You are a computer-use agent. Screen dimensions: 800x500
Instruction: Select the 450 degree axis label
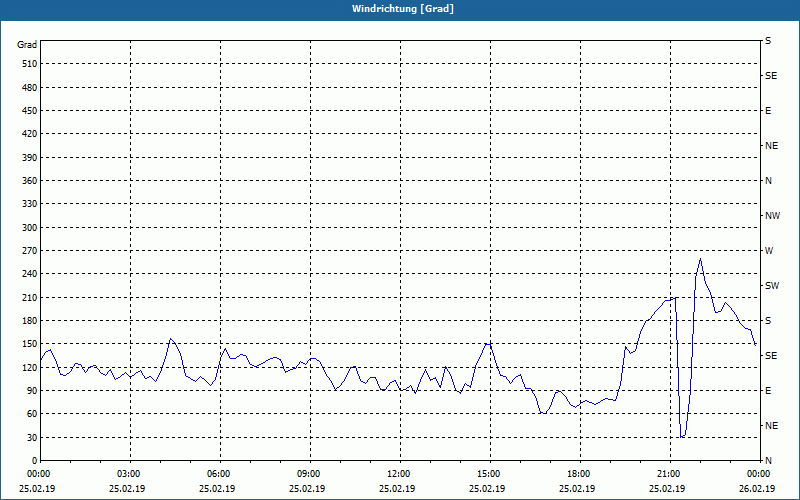[x=29, y=111]
